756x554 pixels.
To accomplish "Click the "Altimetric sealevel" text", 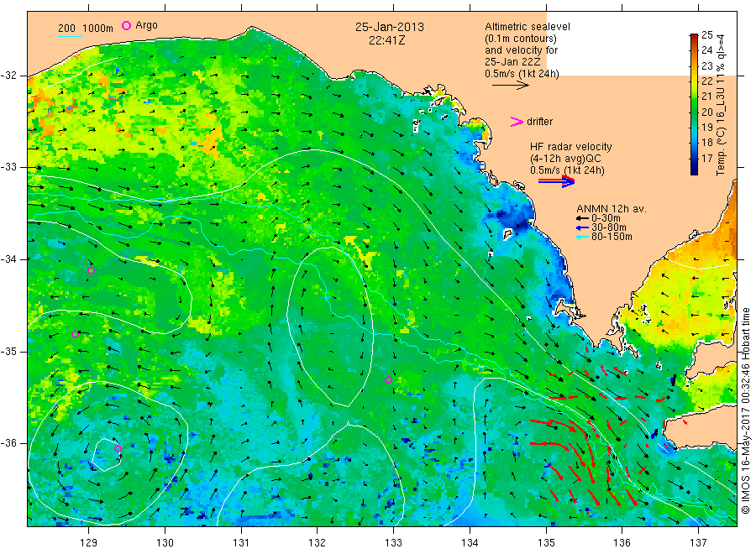I will click(x=528, y=27).
